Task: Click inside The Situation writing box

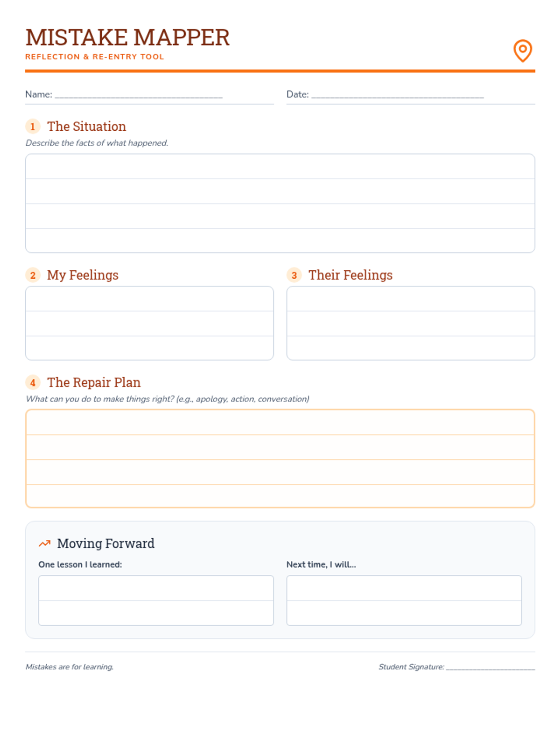Action: tap(280, 203)
